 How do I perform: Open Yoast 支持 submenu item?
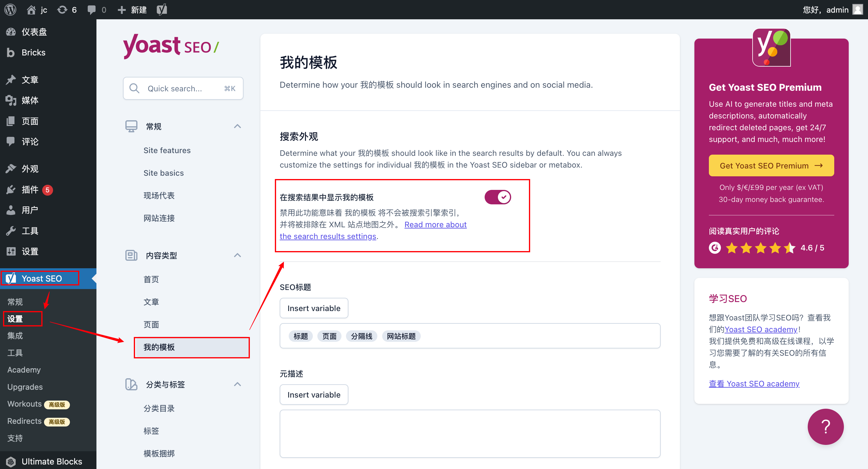15,438
